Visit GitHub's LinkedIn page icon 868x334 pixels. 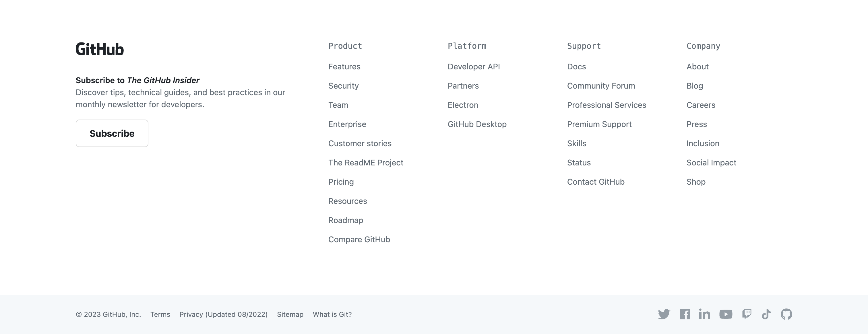(x=705, y=314)
